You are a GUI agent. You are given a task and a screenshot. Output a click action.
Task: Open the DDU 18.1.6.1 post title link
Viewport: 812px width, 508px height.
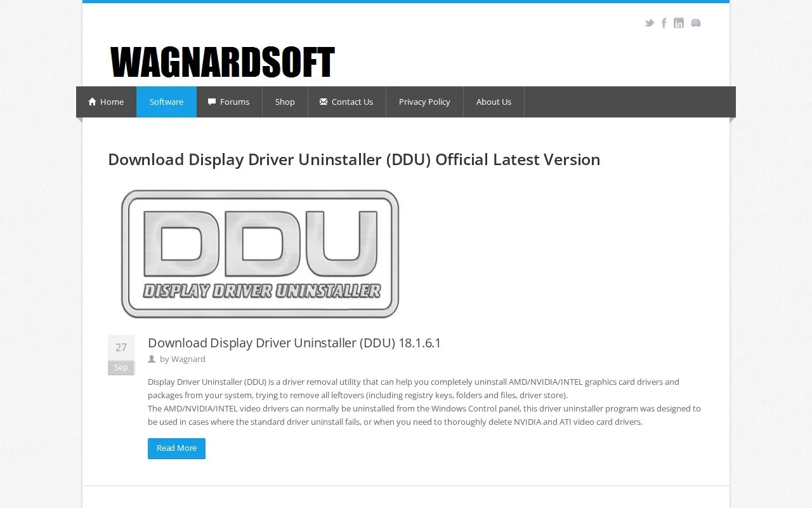pos(294,343)
